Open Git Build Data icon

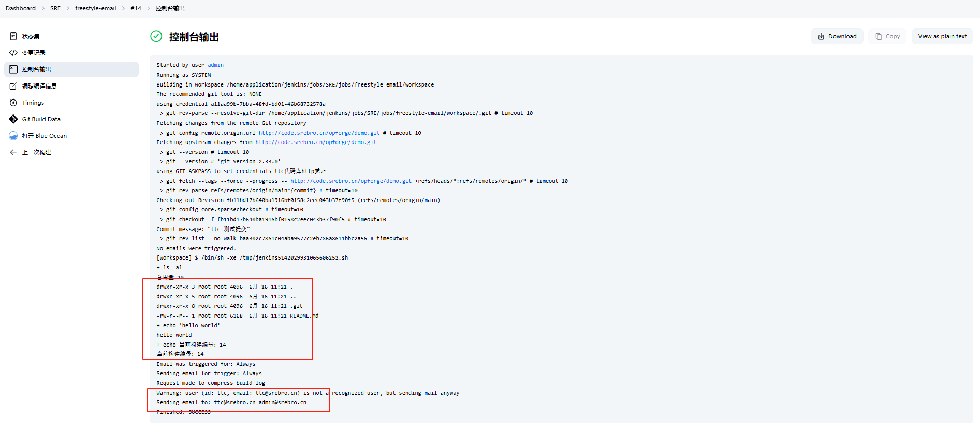tap(13, 119)
